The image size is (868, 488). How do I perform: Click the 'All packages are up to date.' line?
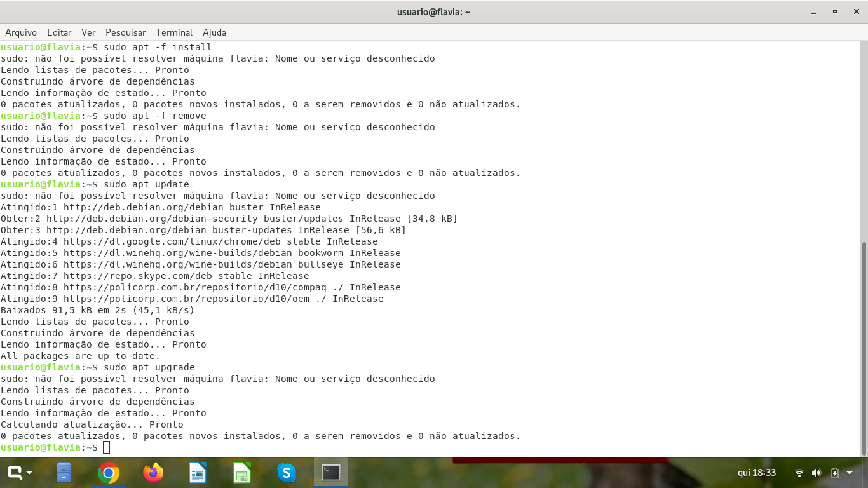point(80,356)
